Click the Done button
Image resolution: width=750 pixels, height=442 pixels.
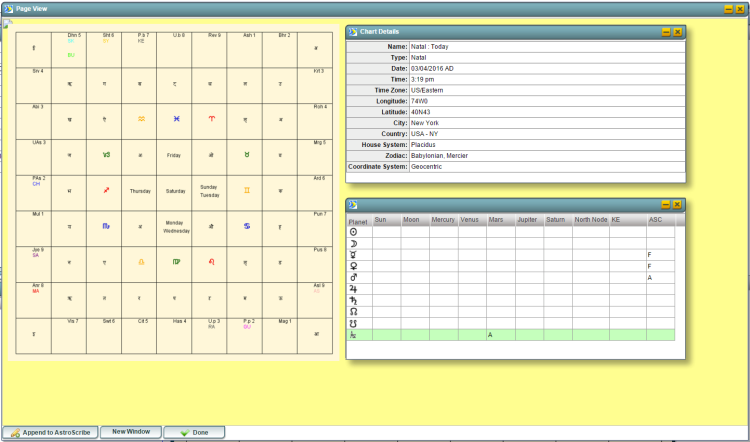(194, 432)
